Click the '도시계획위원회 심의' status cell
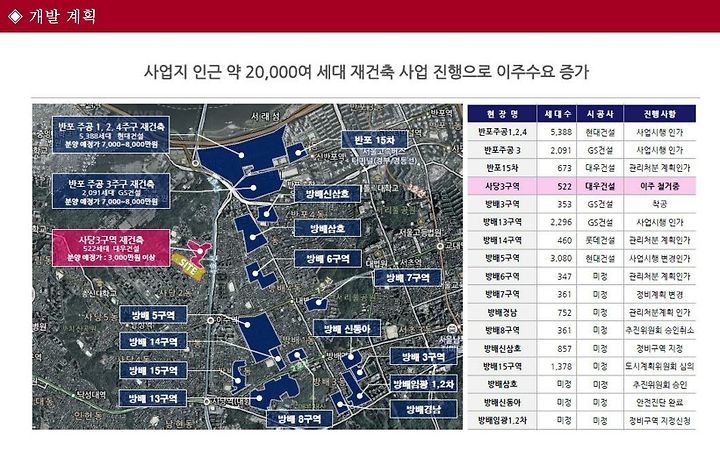This screenshot has width=720, height=458. 659,367
